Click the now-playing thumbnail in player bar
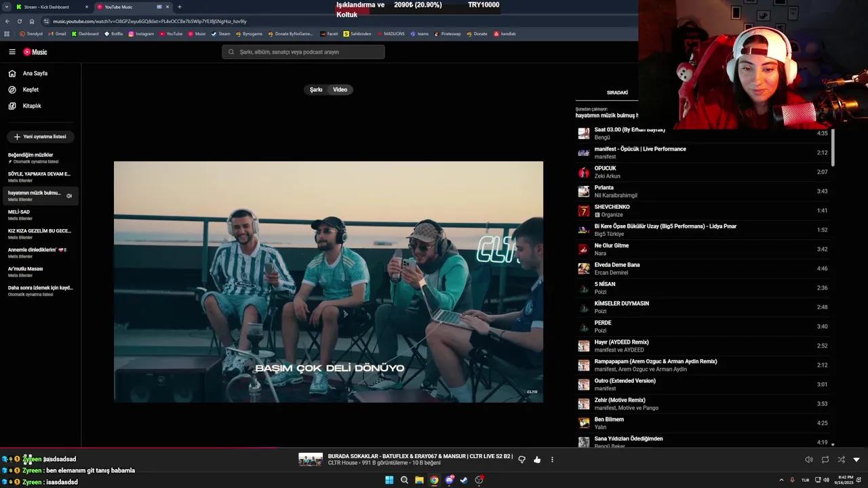Screen dimensions: 868x488 coord(311,460)
